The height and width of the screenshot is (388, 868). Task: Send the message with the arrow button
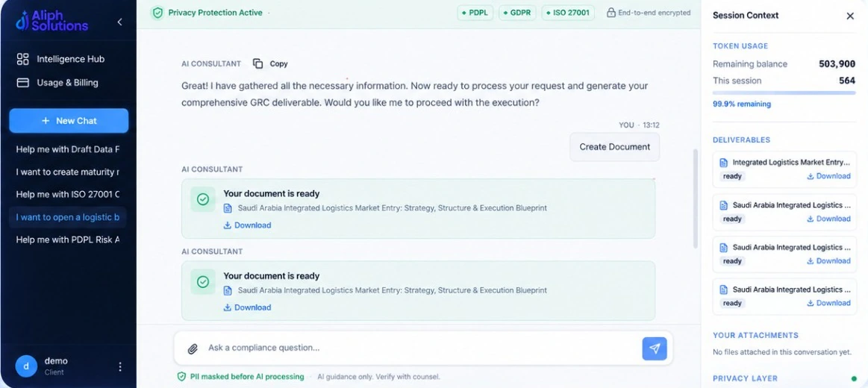655,348
